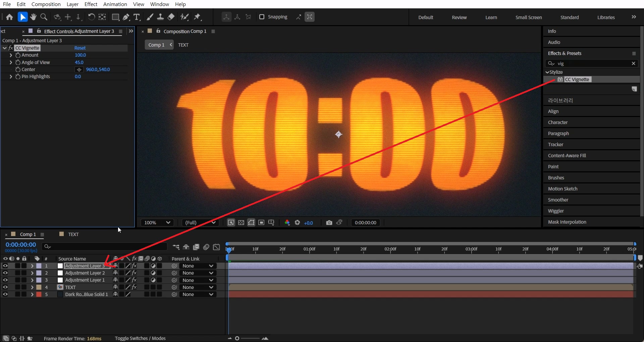
Task: Hide Adjustment Layer 1 with eye icon
Action: click(x=5, y=280)
